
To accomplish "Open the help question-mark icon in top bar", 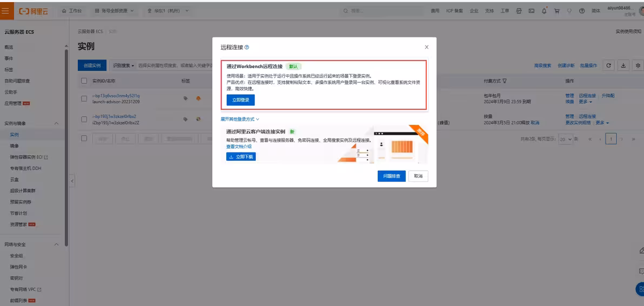I will (x=581, y=11).
